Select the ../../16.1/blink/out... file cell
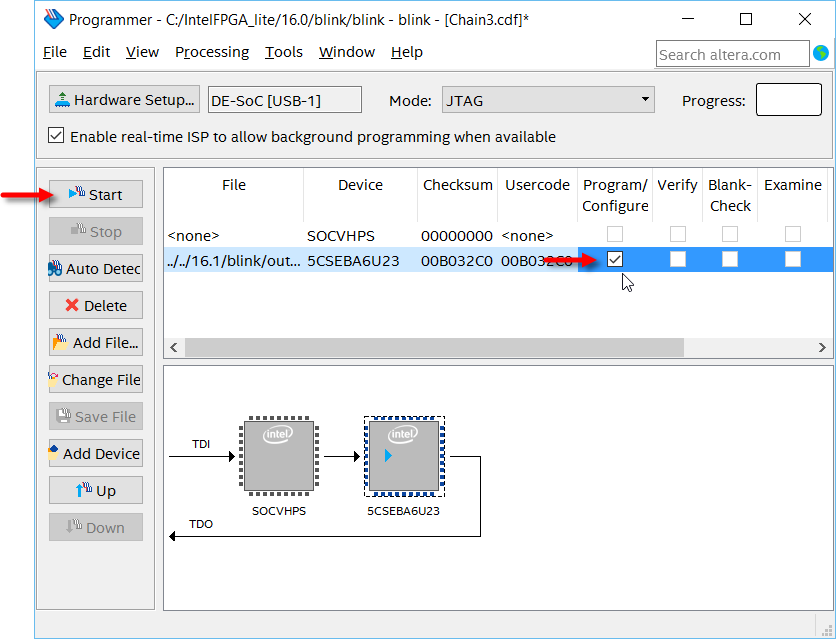Image resolution: width=836 pixels, height=639 pixels. click(234, 261)
